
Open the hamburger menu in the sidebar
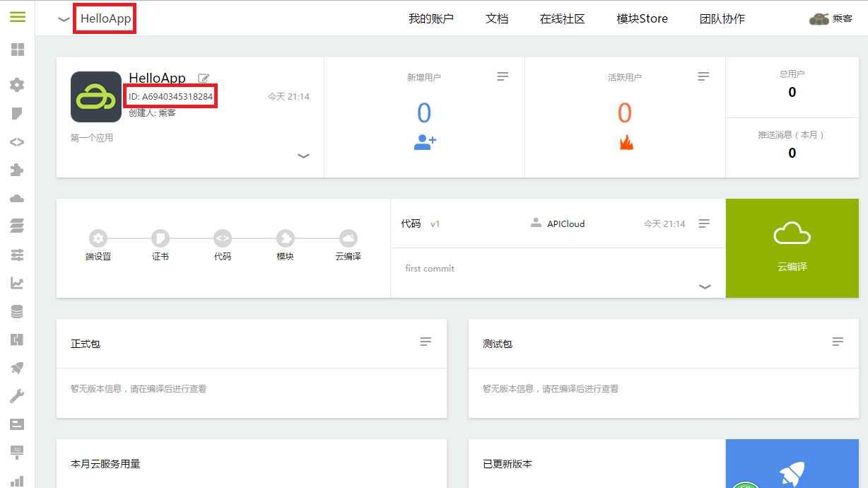click(18, 17)
